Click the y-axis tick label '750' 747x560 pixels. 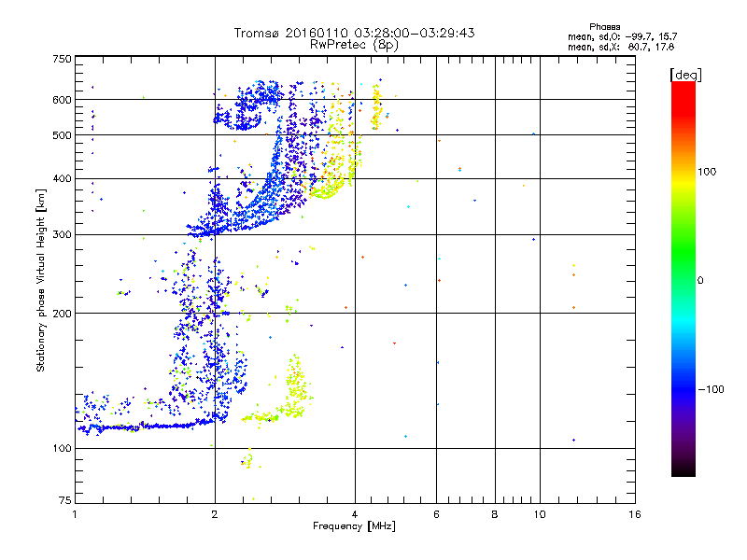tap(62, 59)
